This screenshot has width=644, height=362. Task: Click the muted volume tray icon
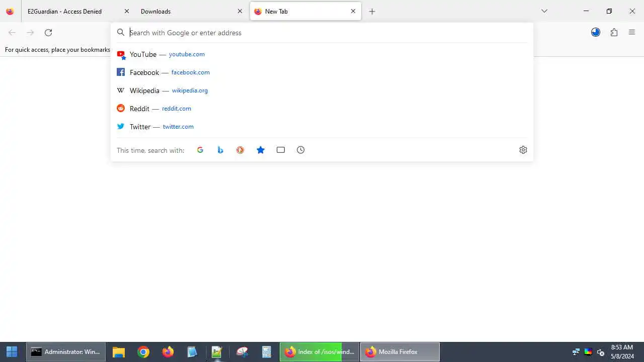[600, 352]
